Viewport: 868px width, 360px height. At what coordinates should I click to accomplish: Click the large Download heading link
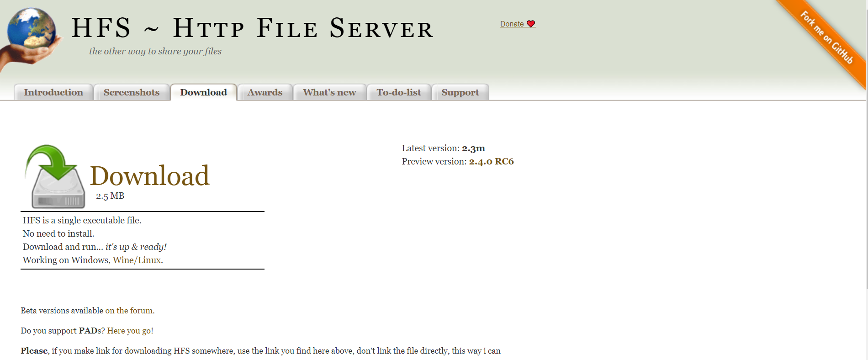coord(150,176)
